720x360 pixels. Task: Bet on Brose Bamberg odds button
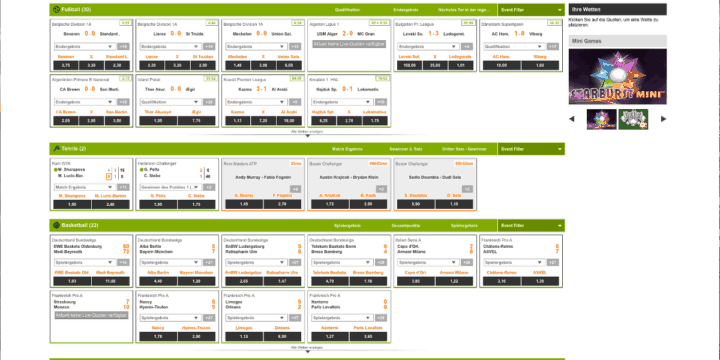click(368, 281)
